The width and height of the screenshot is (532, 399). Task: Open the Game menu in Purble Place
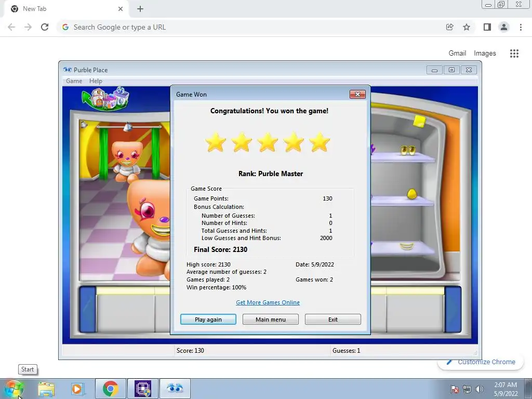(74, 81)
